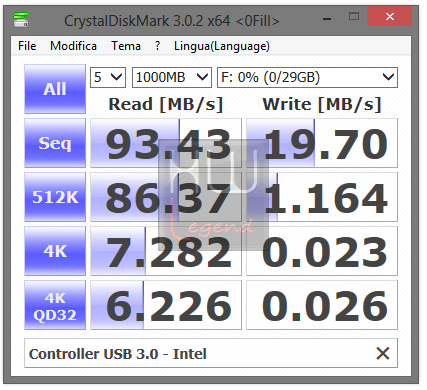The height and width of the screenshot is (390, 427).
Task: Open the Tema menu
Action: pyautogui.click(x=126, y=46)
